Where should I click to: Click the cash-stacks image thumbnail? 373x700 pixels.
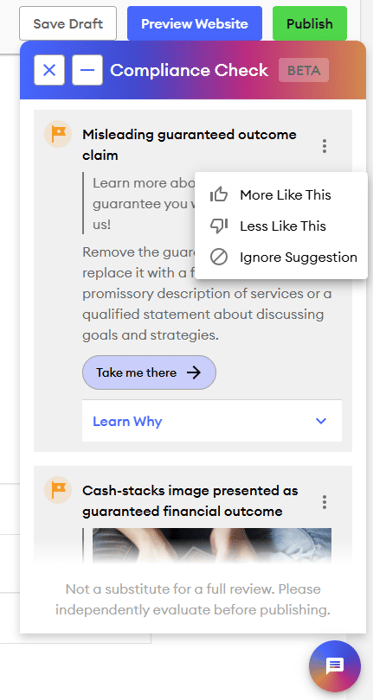[x=212, y=545]
